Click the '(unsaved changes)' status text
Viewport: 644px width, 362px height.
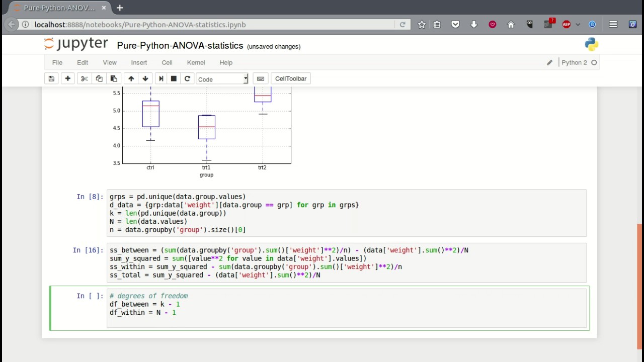pyautogui.click(x=274, y=46)
